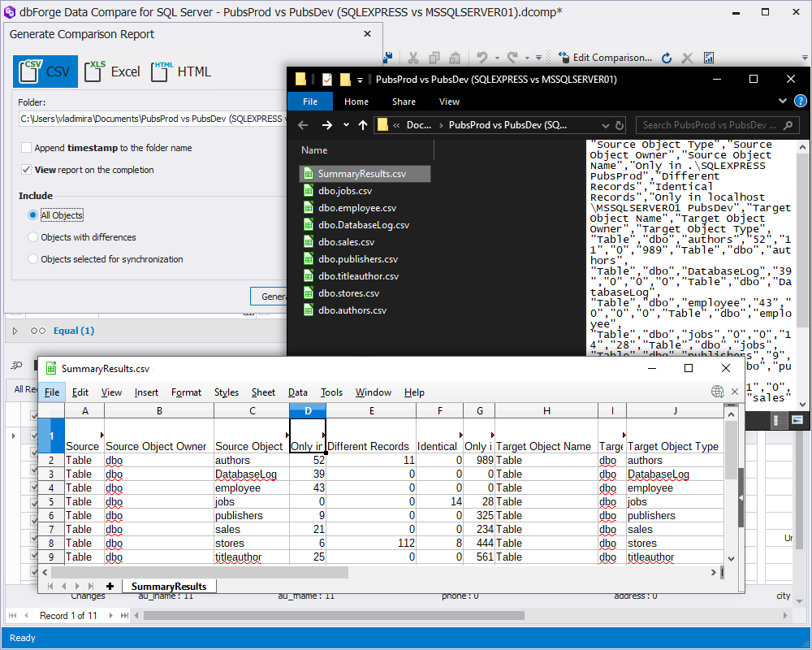Viewport: 812px width, 650px height.
Task: Click the Explorer address bar refresh icon
Action: click(x=620, y=125)
